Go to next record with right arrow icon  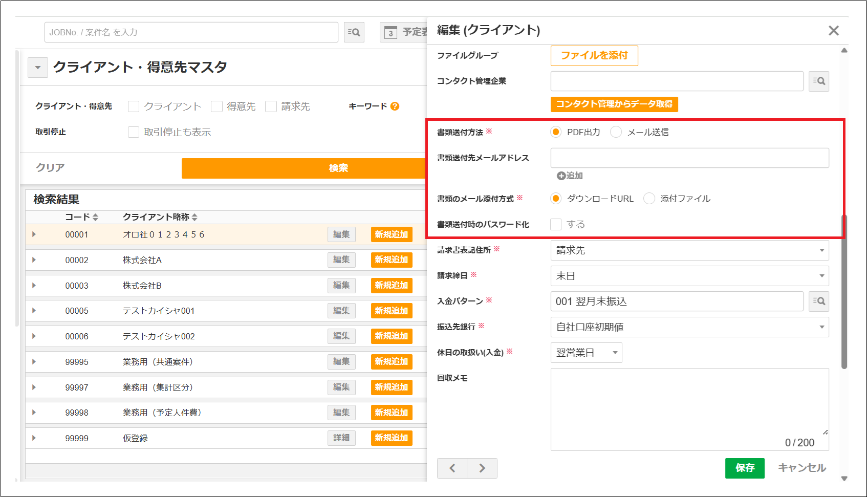point(482,468)
